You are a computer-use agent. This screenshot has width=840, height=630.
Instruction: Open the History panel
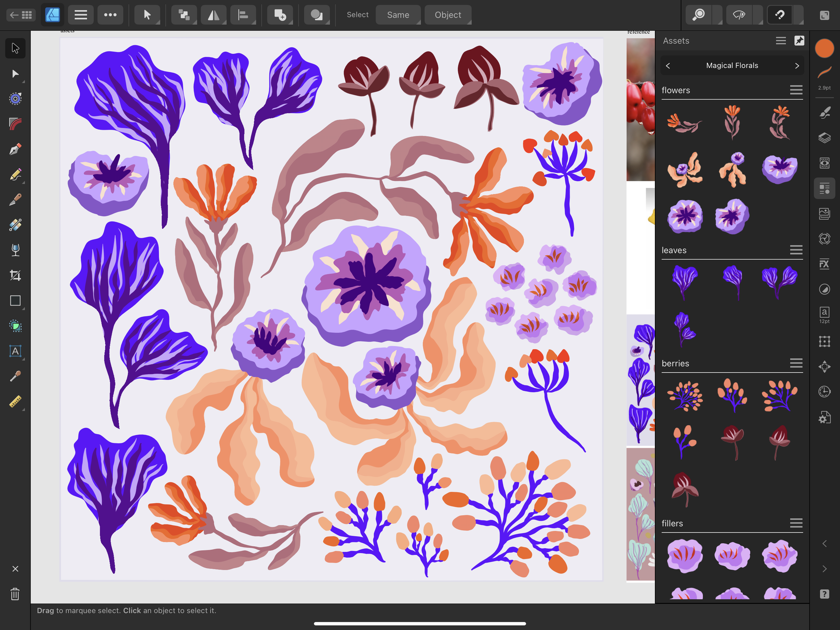pyautogui.click(x=825, y=392)
